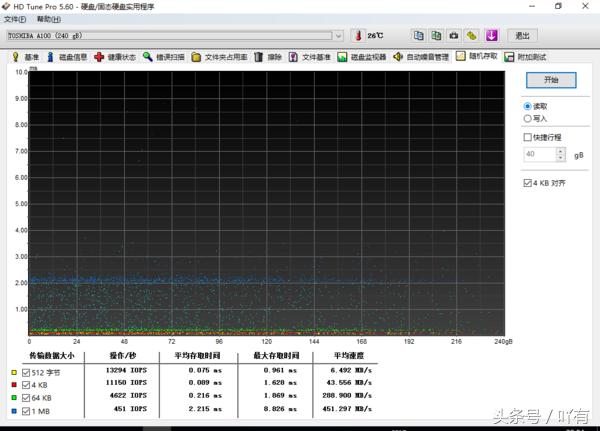Click the 退出 exit button
This screenshot has width=600, height=431.
tap(521, 36)
